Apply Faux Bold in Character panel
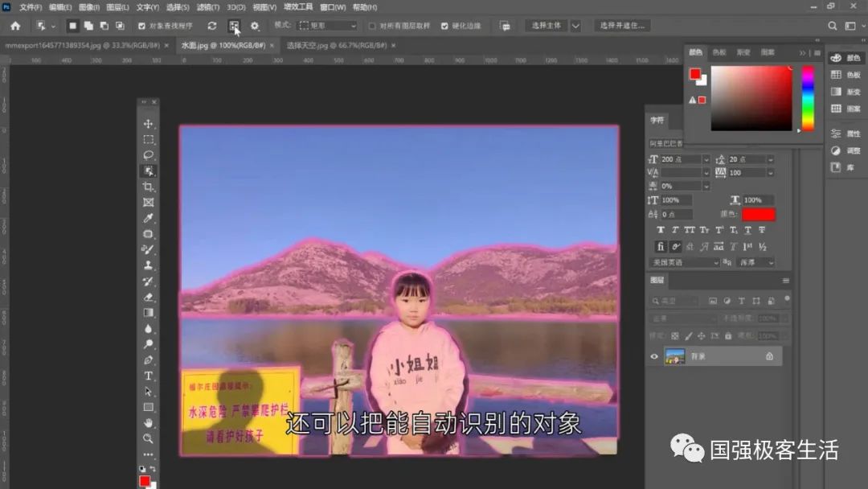 coord(661,230)
